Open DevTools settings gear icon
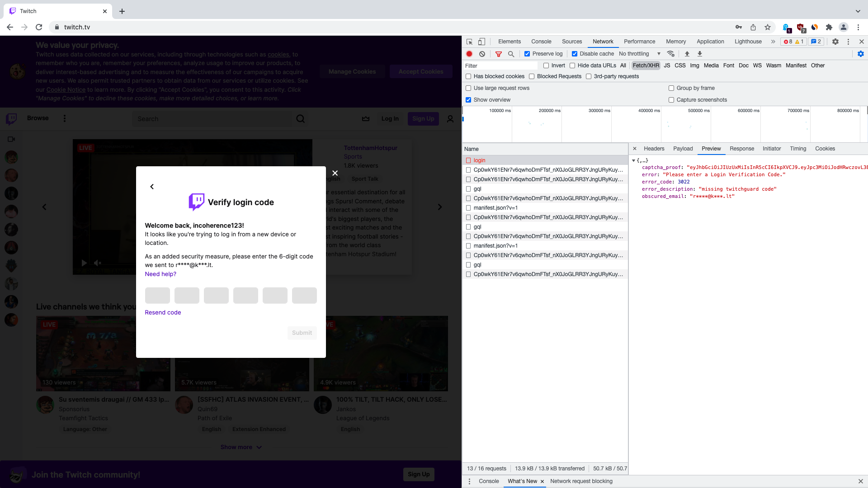868x488 pixels. pyautogui.click(x=835, y=42)
